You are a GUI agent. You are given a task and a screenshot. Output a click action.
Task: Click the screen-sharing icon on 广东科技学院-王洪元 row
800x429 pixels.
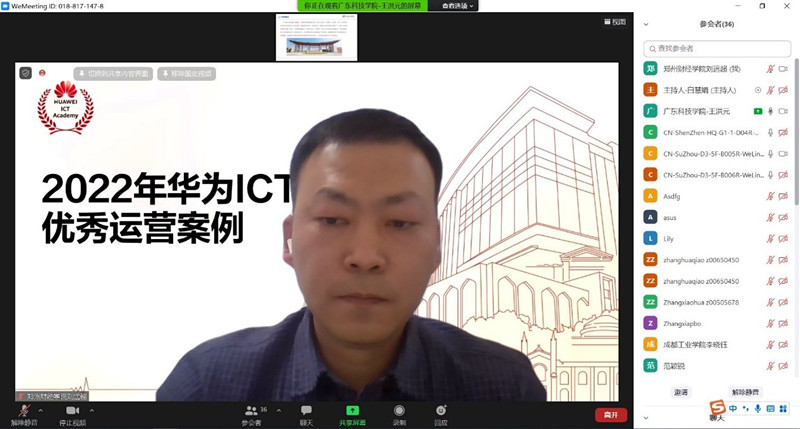[x=758, y=111]
